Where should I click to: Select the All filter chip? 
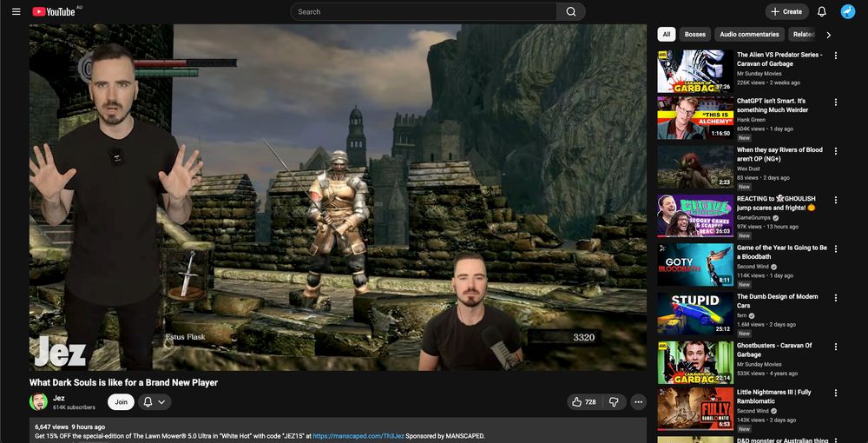tap(667, 35)
